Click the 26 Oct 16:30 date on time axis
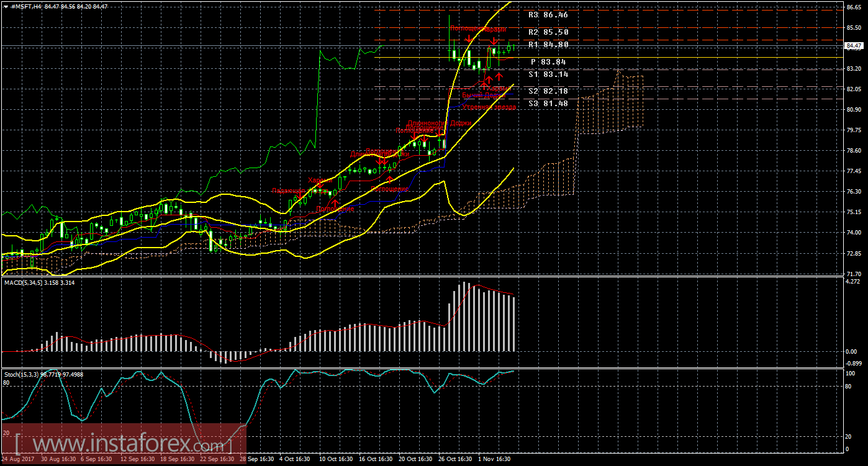Viewport: 868px width, 466px height. 454,459
